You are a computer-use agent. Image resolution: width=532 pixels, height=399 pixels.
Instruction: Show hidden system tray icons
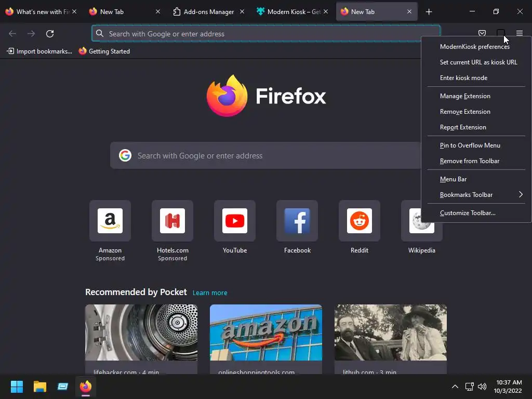pyautogui.click(x=455, y=387)
